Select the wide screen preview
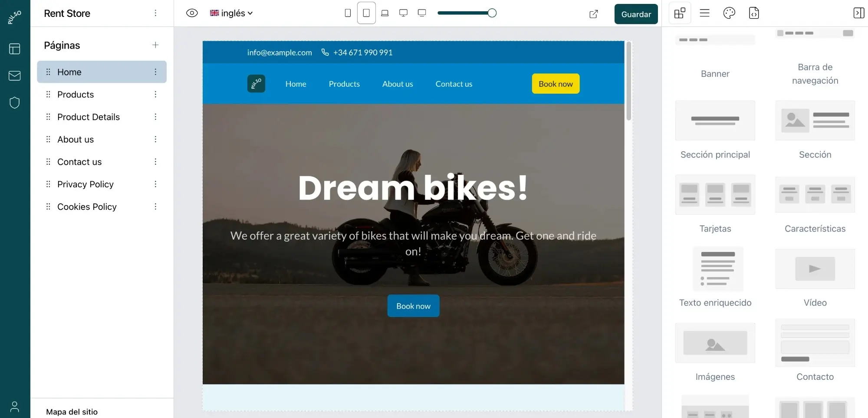 [422, 13]
